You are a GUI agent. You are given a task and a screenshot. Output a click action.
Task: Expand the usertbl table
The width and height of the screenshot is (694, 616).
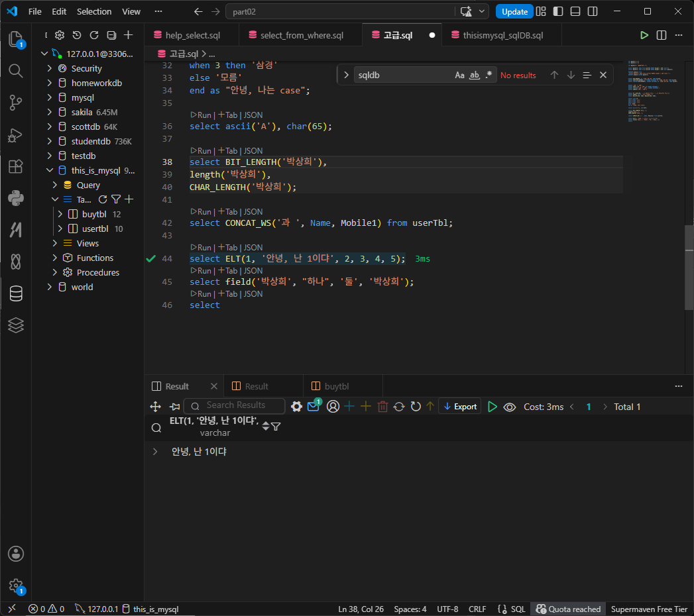[60, 229]
